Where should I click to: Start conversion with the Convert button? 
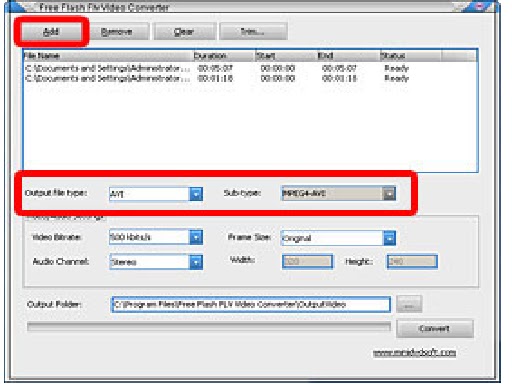[435, 329]
